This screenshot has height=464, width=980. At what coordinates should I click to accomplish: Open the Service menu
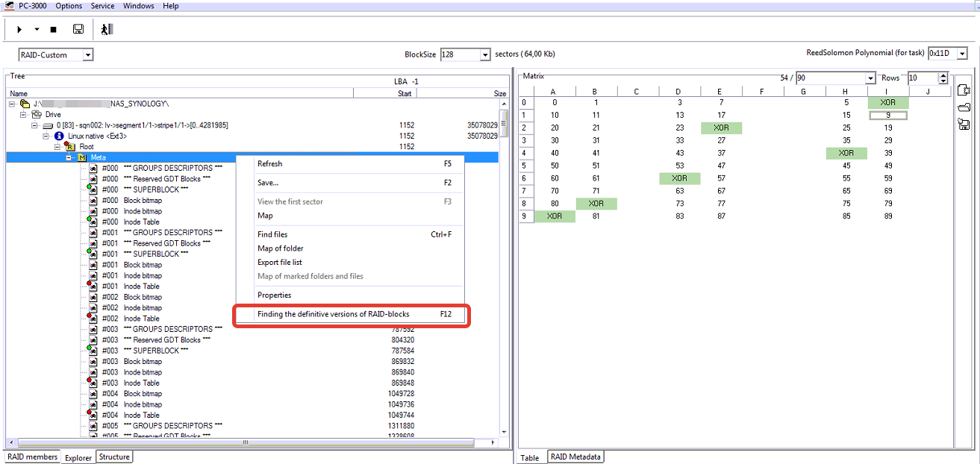102,6
